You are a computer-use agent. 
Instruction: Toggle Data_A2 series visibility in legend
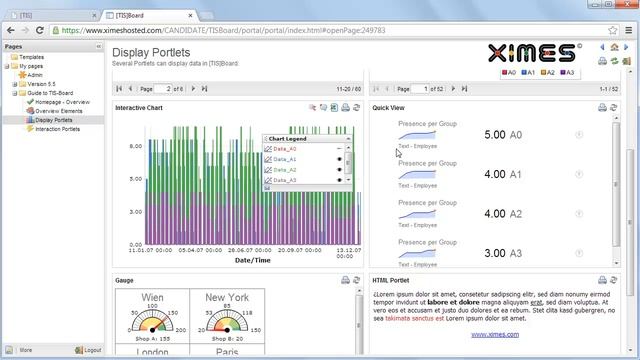339,170
